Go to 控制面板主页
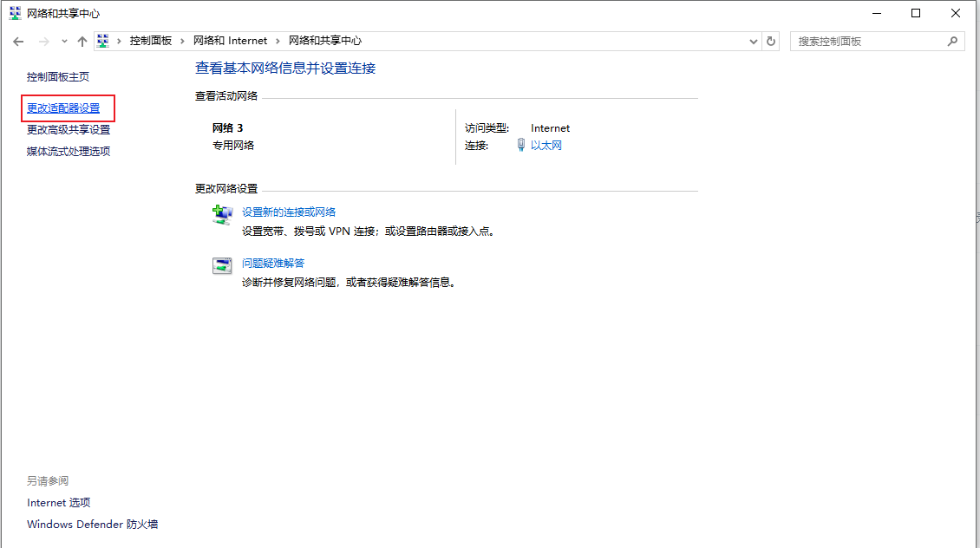980x548 pixels. point(58,77)
